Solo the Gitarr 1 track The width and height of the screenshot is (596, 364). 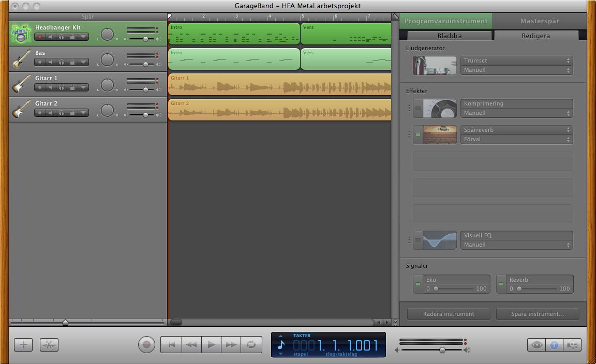(x=61, y=87)
